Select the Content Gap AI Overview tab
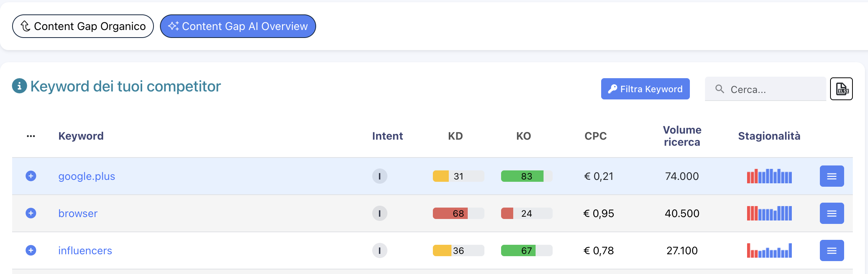Screen dimensions: 868x274 pos(238,26)
